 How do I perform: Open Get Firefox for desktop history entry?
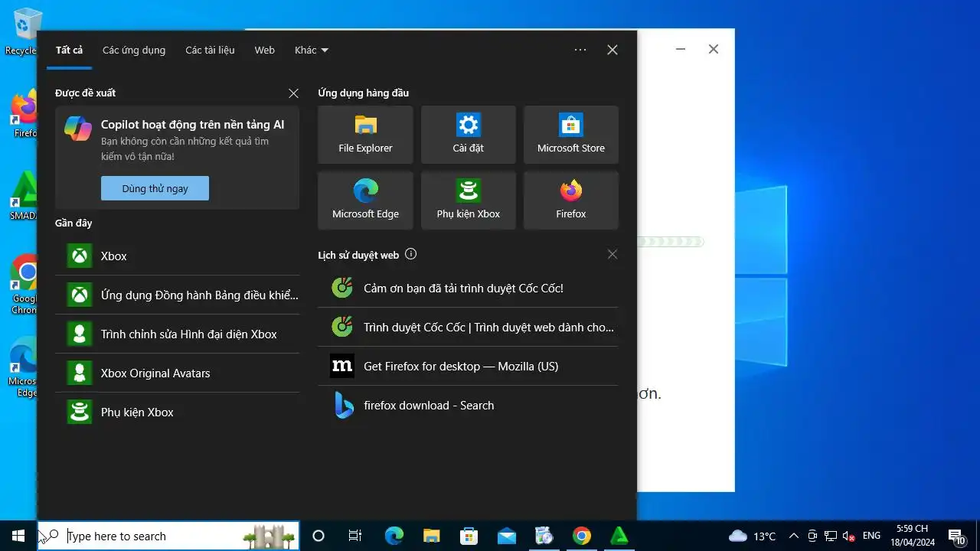(x=468, y=366)
